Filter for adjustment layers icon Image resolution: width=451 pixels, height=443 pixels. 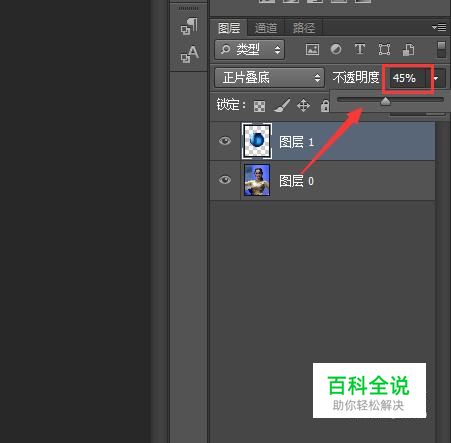pyautogui.click(x=336, y=49)
